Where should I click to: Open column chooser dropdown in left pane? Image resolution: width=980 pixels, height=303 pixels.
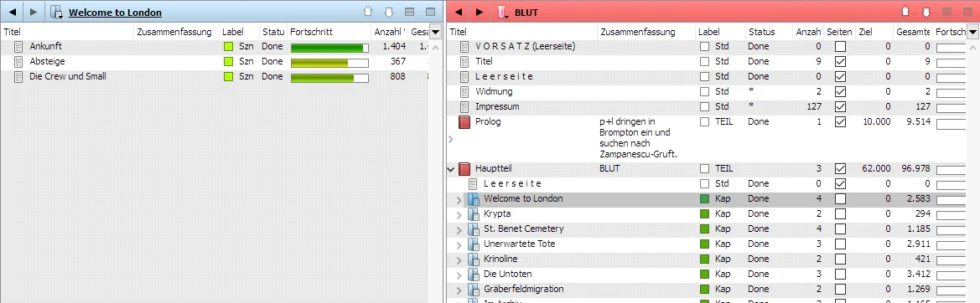(x=436, y=32)
